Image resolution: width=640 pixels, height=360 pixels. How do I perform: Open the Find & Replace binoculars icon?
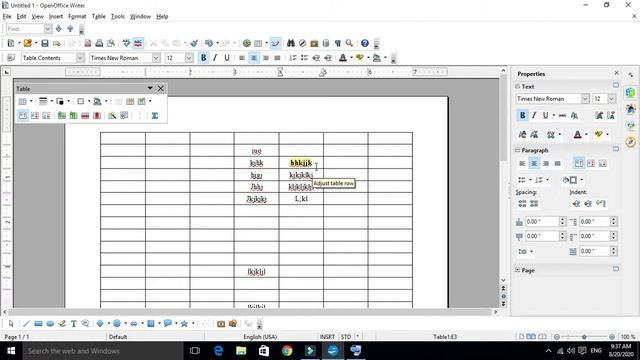pyautogui.click(x=291, y=43)
